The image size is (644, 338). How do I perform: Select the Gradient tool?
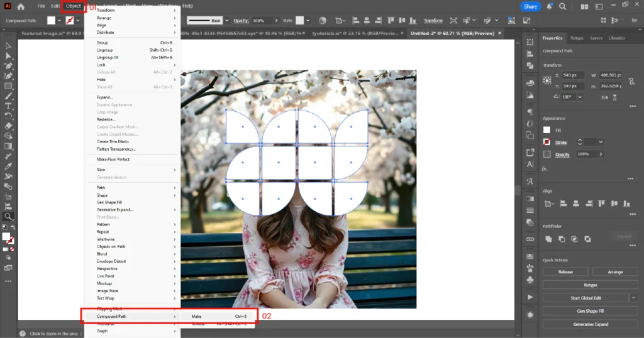point(8,146)
